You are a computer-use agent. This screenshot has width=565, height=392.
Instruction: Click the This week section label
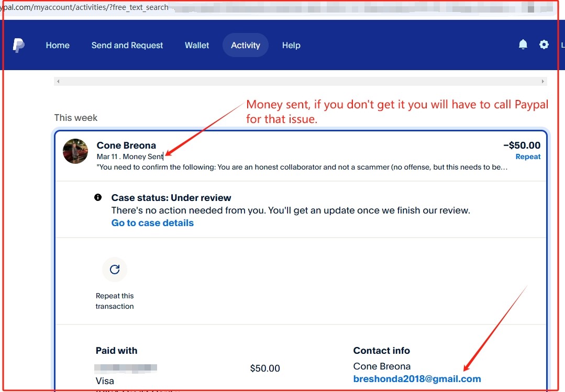[x=76, y=118]
